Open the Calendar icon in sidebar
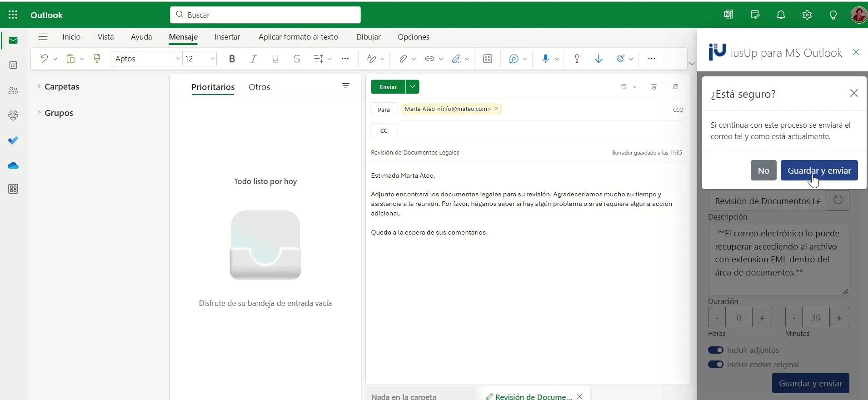The height and width of the screenshot is (400, 868). click(x=13, y=65)
